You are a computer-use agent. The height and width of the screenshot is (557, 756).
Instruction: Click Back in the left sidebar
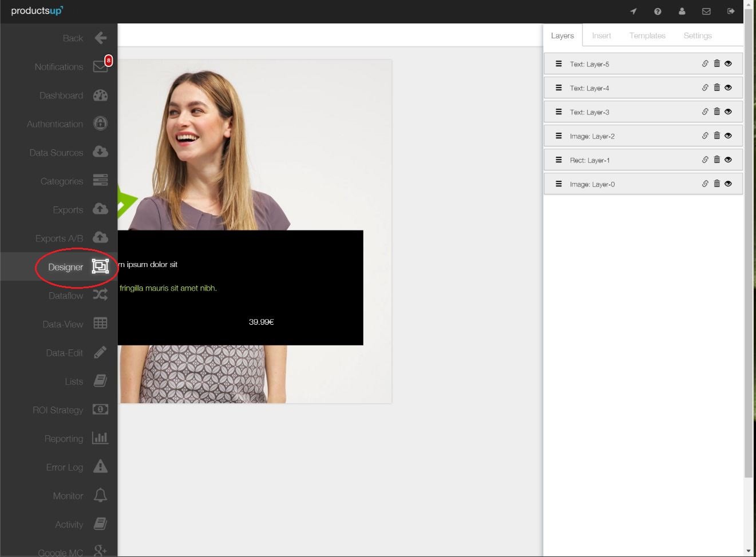pyautogui.click(x=73, y=38)
